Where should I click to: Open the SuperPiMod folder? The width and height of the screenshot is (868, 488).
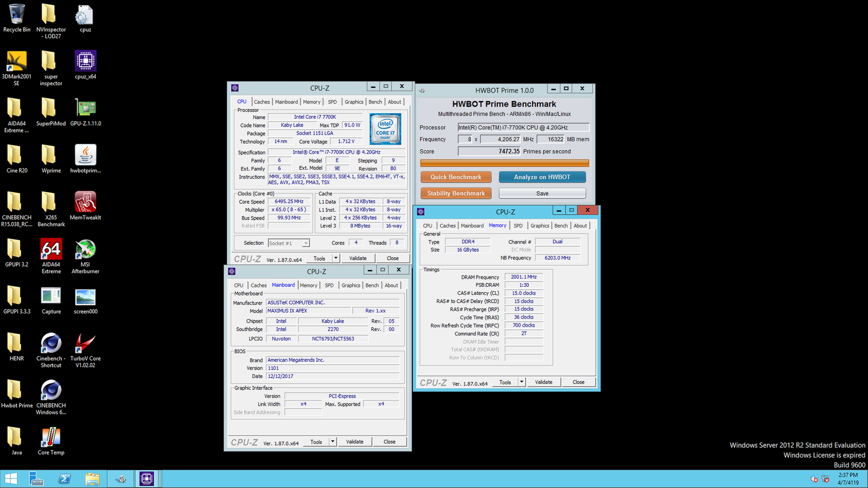[51, 113]
